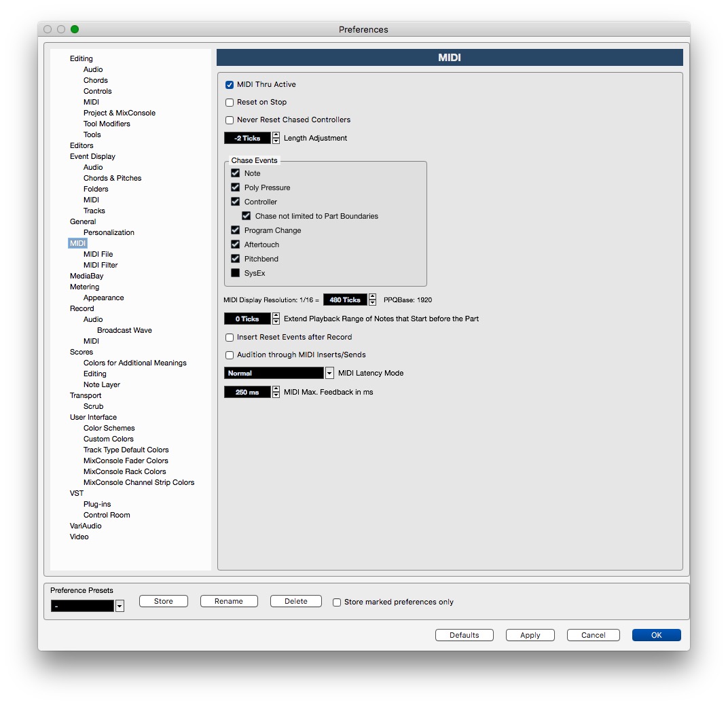
Task: Click the 250 ms feedback field
Action: (x=247, y=392)
